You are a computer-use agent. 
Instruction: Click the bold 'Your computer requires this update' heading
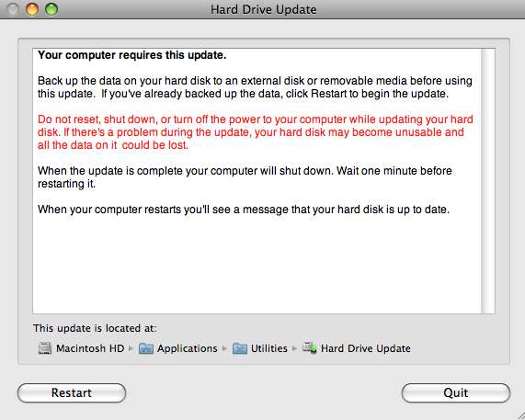(131, 55)
